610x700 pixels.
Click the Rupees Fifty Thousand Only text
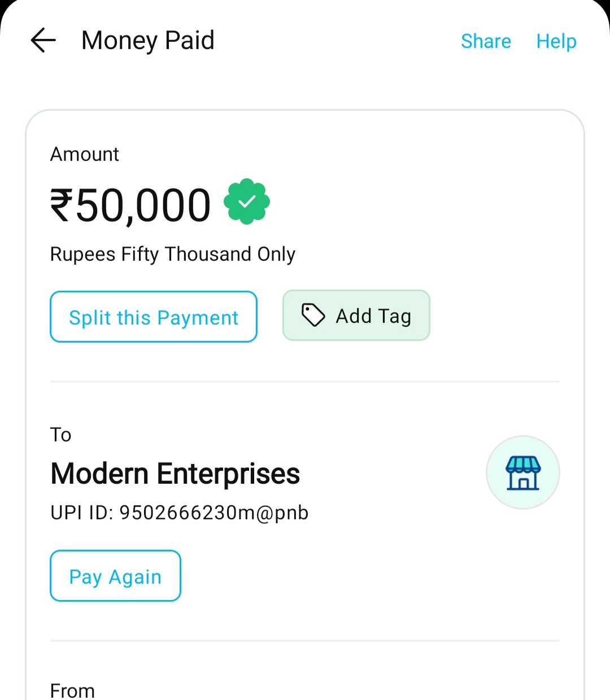point(173,254)
